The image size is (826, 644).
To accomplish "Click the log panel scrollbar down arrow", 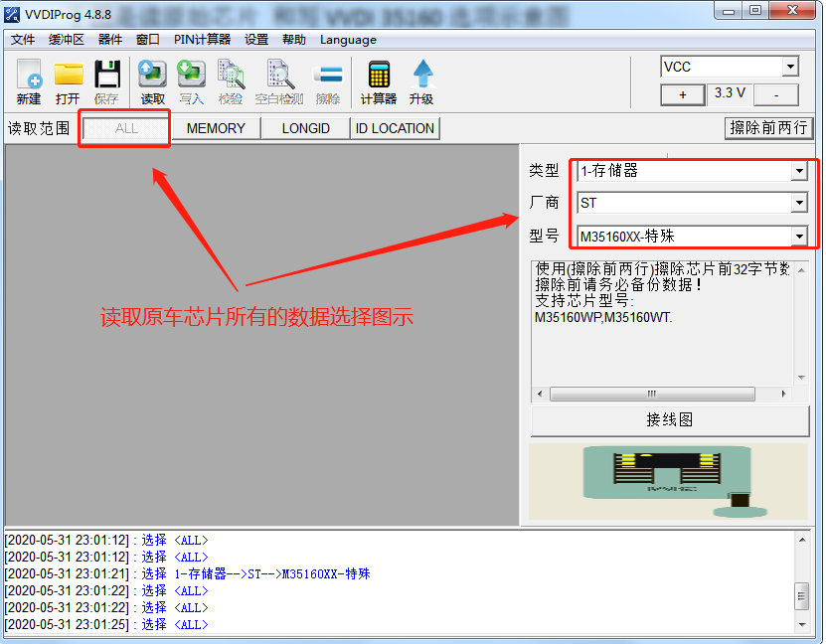I will (802, 624).
